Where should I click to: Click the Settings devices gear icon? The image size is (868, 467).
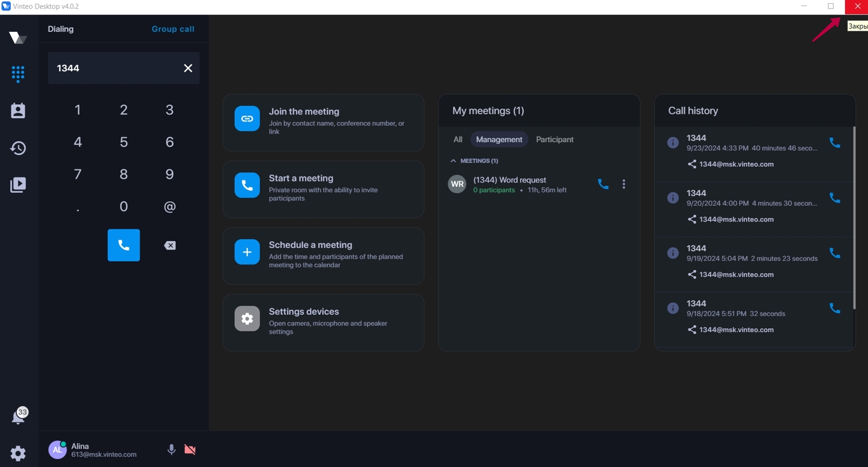pyautogui.click(x=247, y=319)
